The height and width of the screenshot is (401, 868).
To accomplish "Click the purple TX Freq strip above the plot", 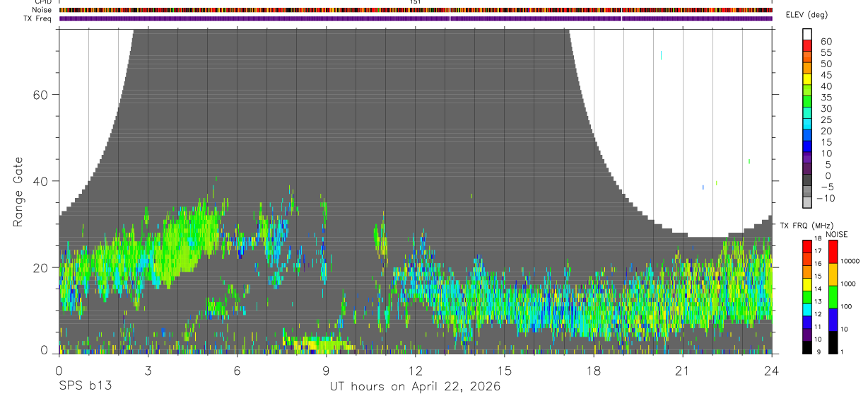I will point(416,18).
